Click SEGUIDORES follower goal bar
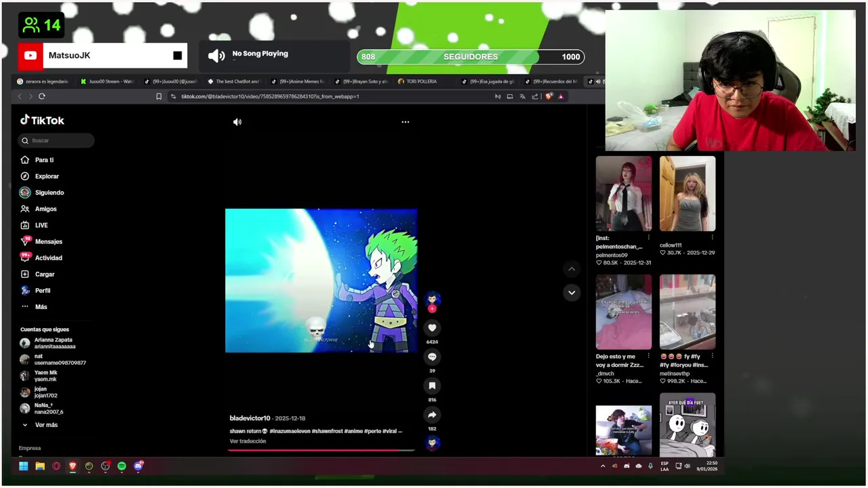Screen dimensions: 868x488 coord(471,57)
